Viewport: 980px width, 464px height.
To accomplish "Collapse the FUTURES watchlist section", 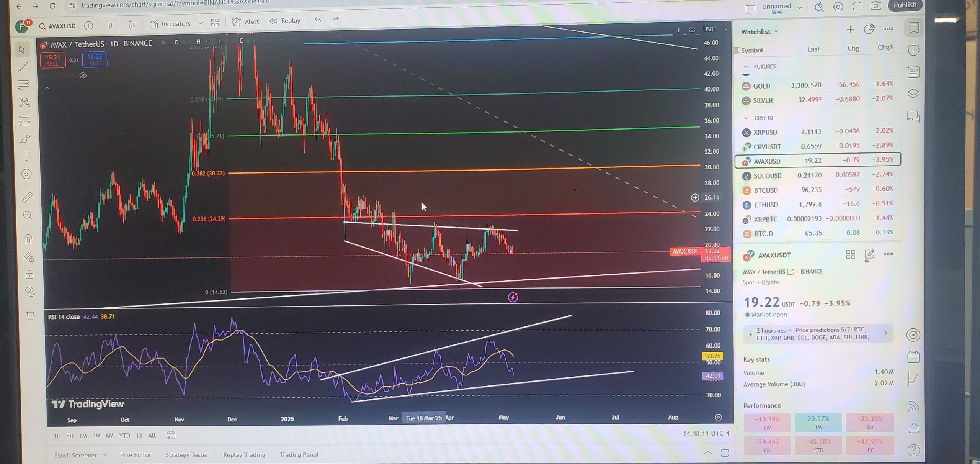I will click(x=746, y=67).
